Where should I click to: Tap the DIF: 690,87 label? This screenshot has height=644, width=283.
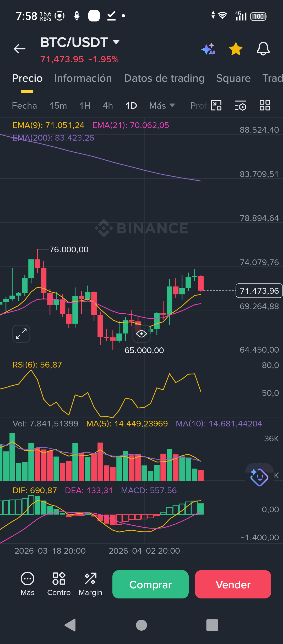(35, 490)
